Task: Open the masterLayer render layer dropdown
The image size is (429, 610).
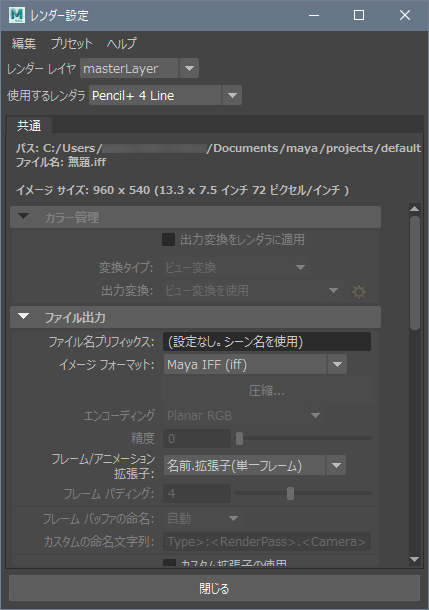Action: coord(139,68)
